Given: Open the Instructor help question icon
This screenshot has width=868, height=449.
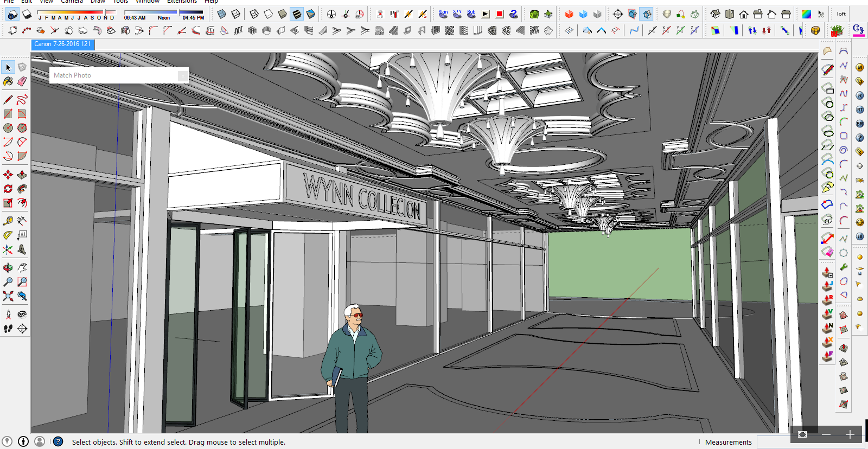Looking at the screenshot, I should [58, 441].
